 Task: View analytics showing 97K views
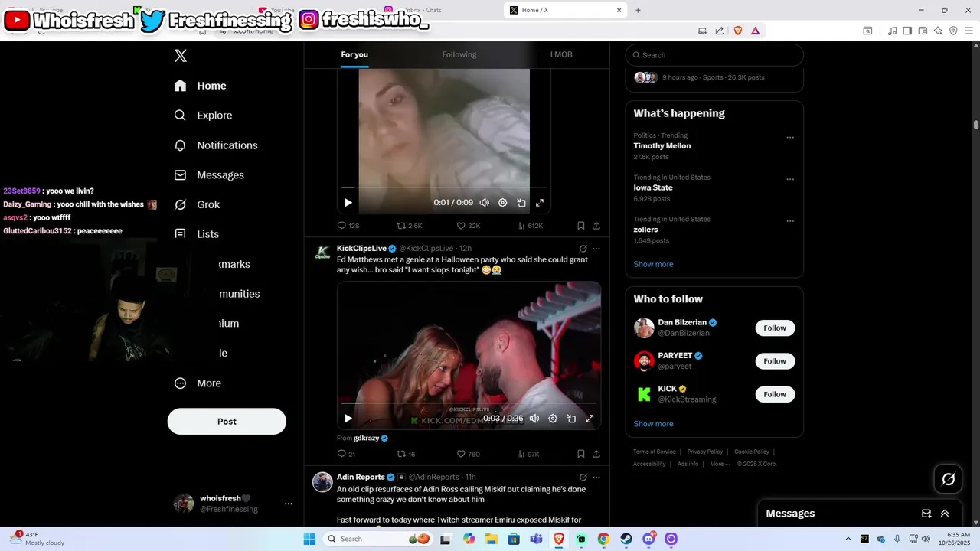[528, 454]
